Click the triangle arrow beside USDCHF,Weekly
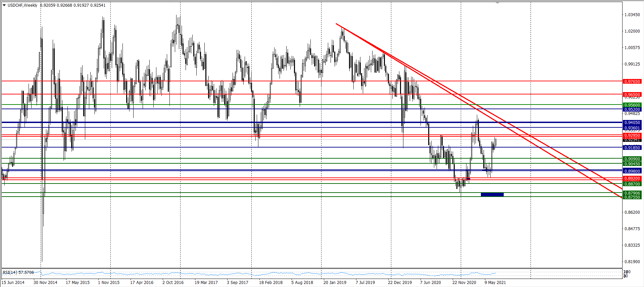 [x=4, y=5]
